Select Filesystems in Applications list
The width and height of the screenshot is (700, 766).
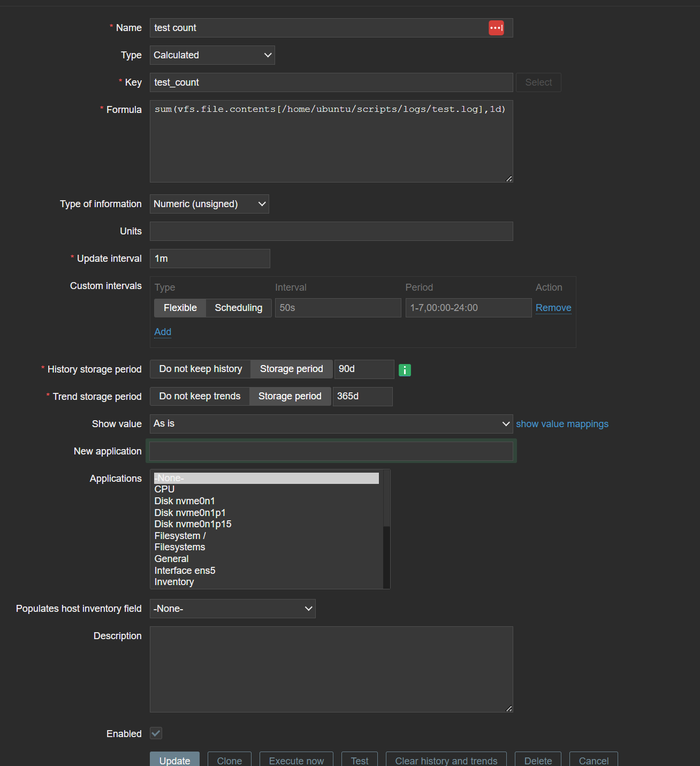(267, 547)
